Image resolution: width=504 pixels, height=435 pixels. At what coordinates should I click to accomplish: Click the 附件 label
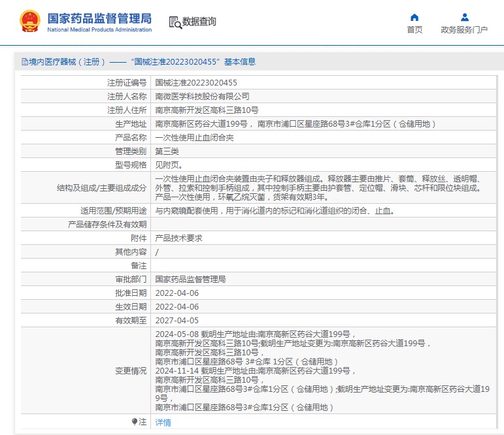point(139,238)
